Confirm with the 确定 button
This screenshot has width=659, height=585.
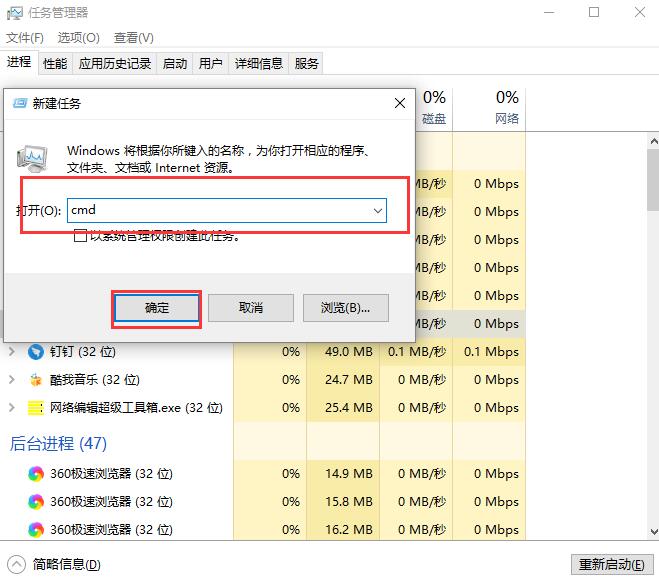point(157,308)
